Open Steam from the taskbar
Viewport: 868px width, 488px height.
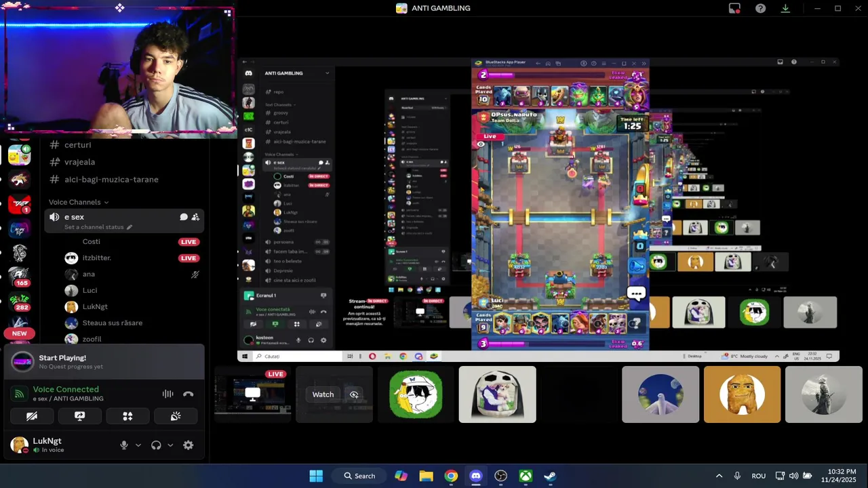click(550, 476)
